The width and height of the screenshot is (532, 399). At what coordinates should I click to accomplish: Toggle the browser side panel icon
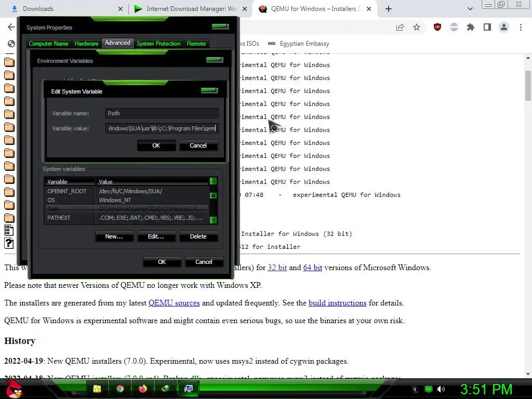pos(487,27)
